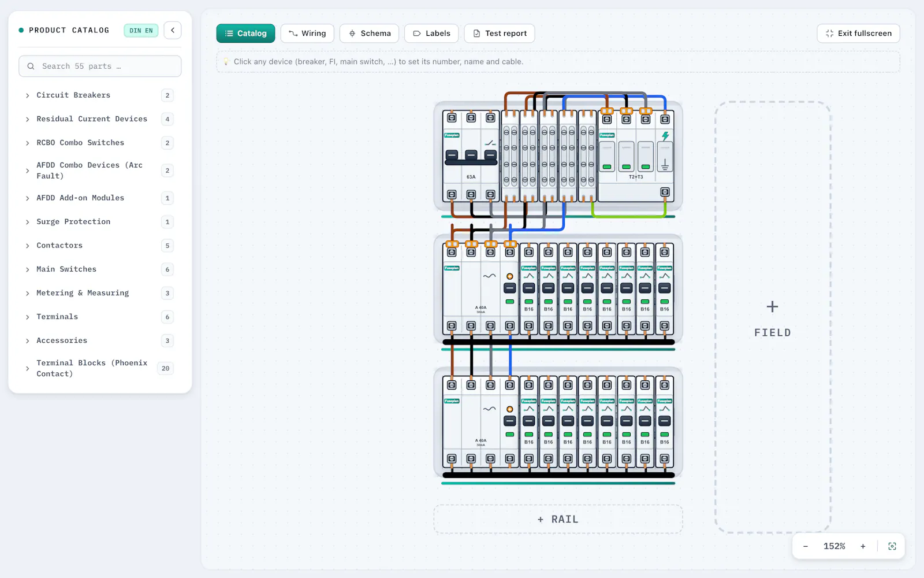This screenshot has width=924, height=578.
Task: Select the A 40A RCD on bottom rail
Action: point(480,422)
